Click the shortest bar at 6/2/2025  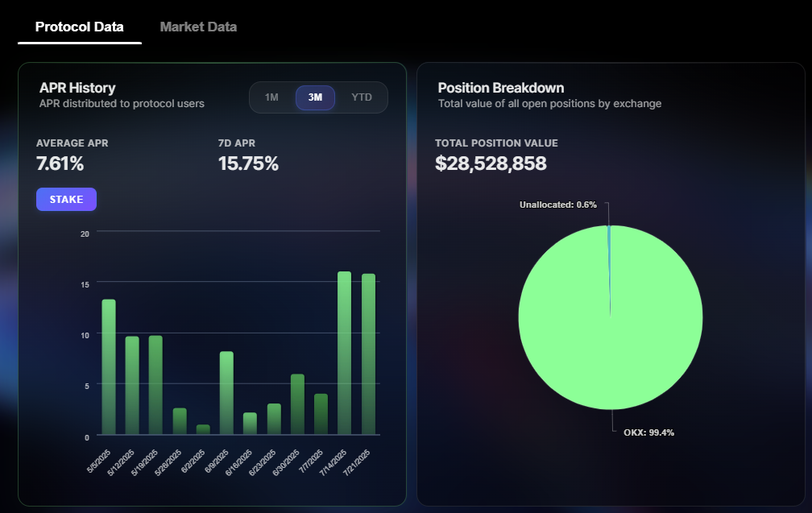pyautogui.click(x=203, y=430)
